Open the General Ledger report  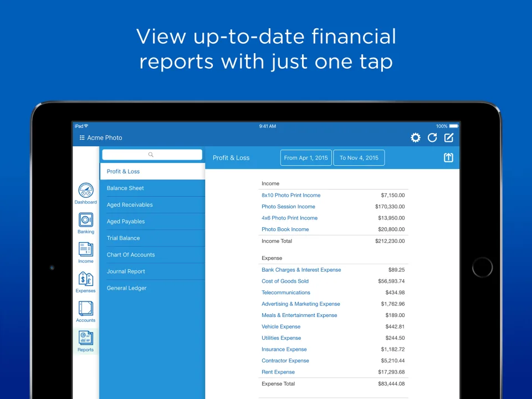(153, 288)
